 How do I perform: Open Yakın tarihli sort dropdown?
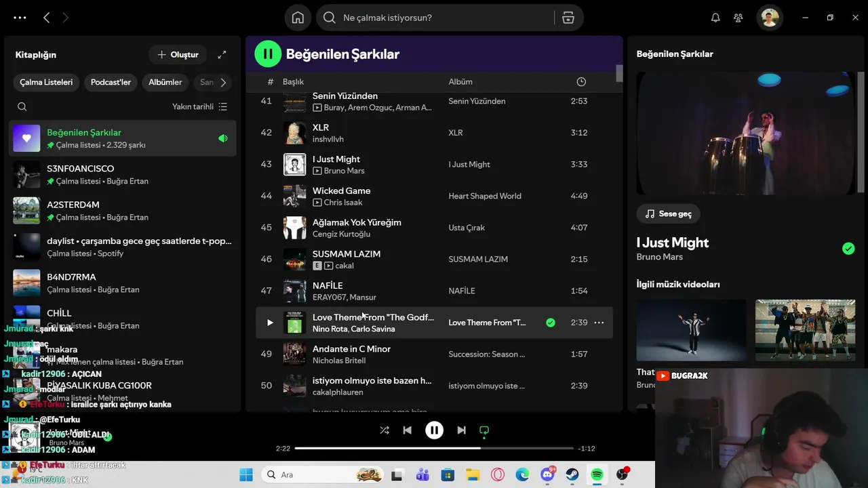(x=200, y=106)
